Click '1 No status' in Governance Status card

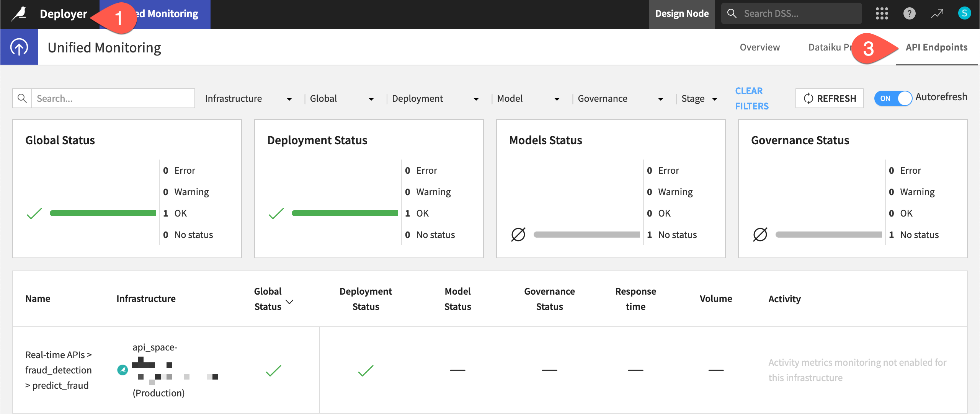pyautogui.click(x=914, y=235)
